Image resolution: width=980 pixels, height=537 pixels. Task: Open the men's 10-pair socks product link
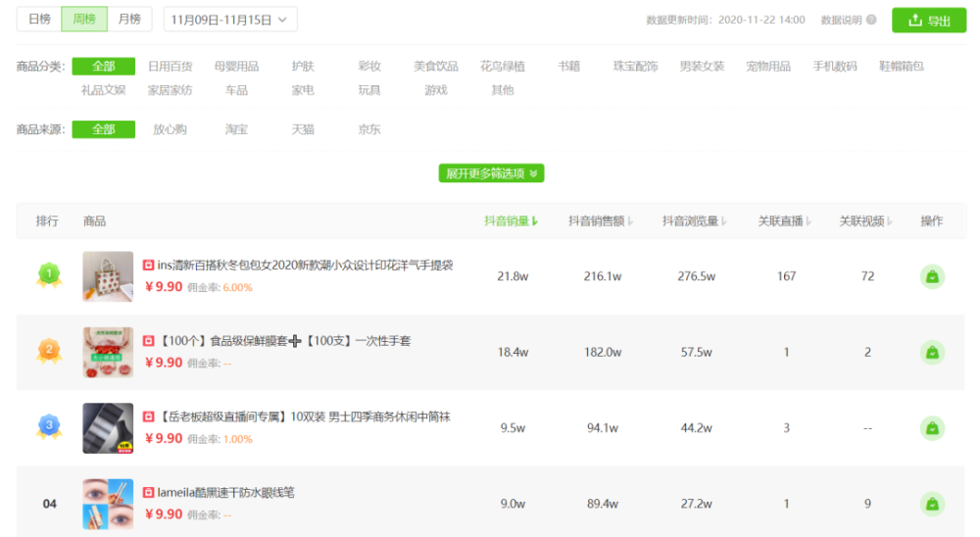coord(305,417)
